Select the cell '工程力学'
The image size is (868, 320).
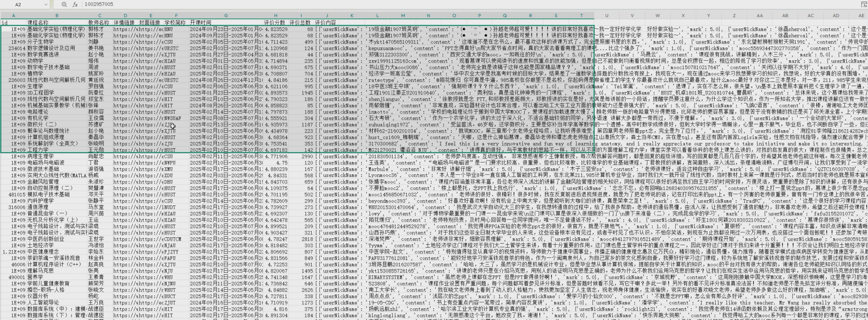tap(57, 150)
